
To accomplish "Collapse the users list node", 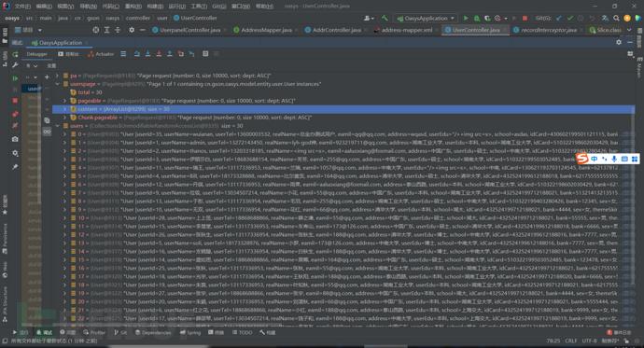I will point(57,126).
